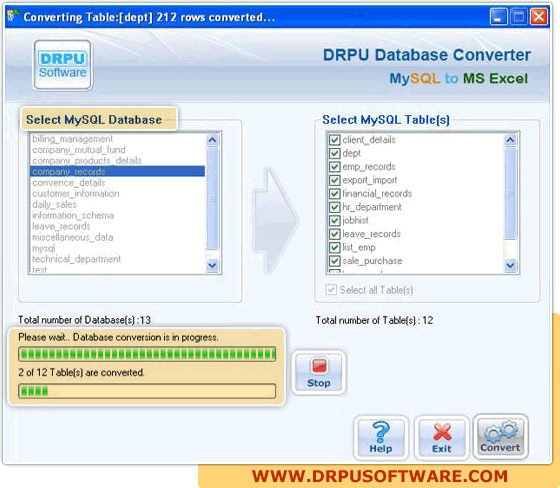Click table list scroll down arrow

click(511, 265)
